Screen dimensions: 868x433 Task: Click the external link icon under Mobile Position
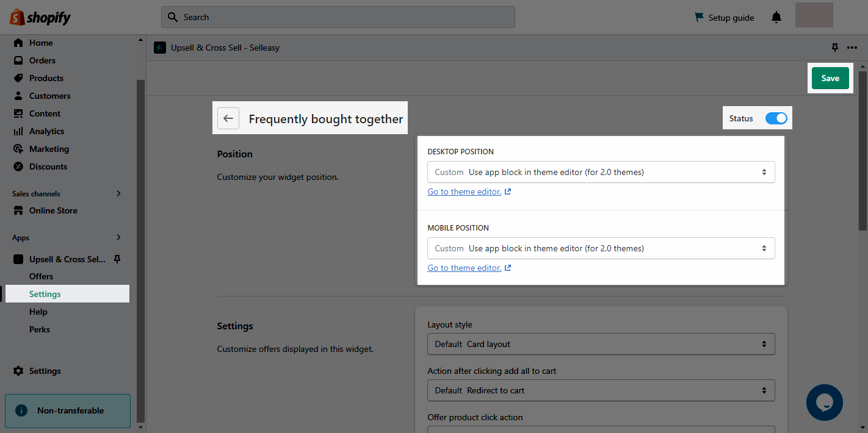click(x=508, y=268)
